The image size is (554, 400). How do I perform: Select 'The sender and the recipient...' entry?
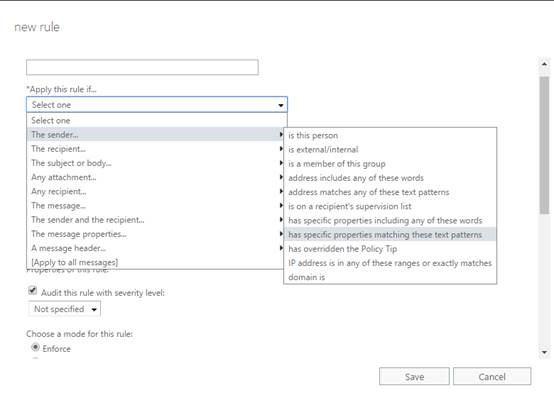pyautogui.click(x=155, y=219)
